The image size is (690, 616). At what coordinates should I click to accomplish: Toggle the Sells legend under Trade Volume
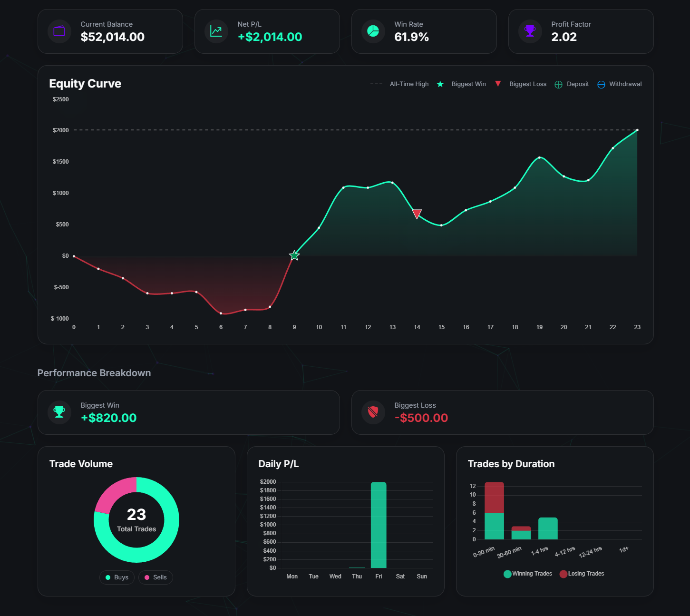point(155,577)
